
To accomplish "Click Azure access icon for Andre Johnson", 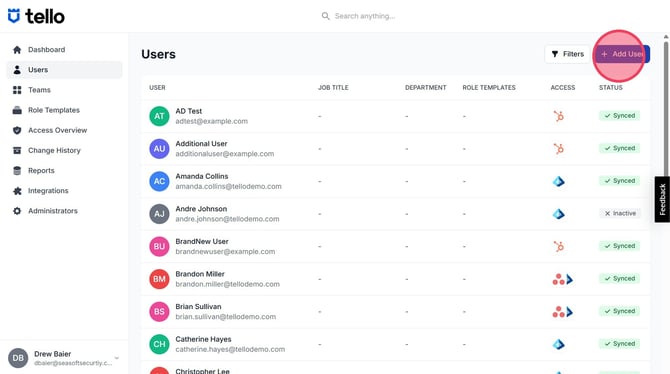I will click(x=558, y=214).
